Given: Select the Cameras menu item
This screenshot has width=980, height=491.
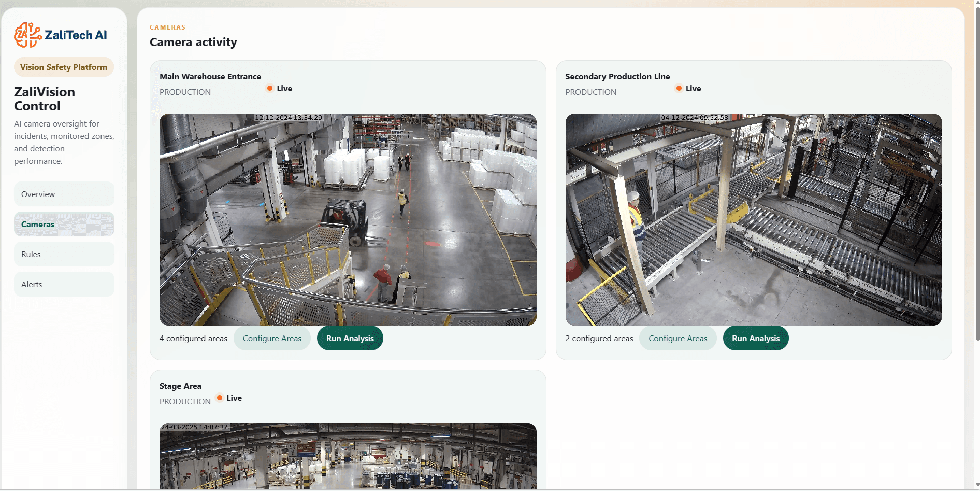Looking at the screenshot, I should 64,224.
